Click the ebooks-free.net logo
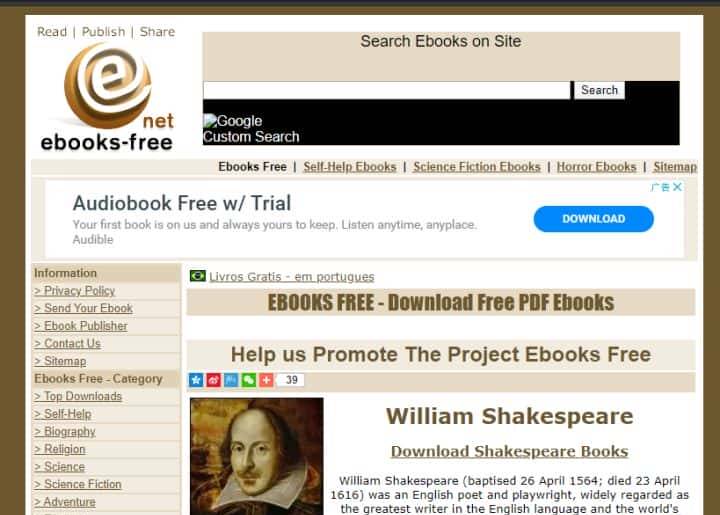 [108, 97]
